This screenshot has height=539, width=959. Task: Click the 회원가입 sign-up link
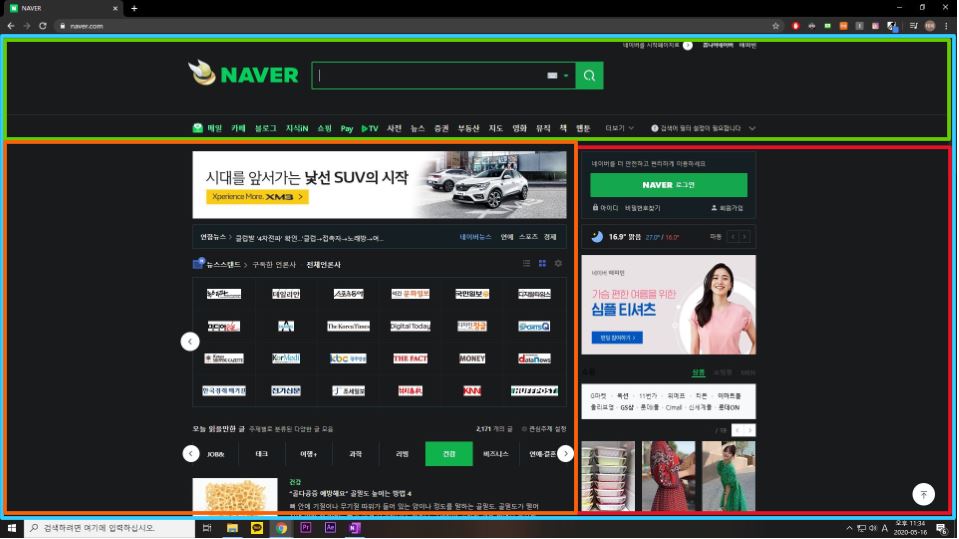pos(727,208)
